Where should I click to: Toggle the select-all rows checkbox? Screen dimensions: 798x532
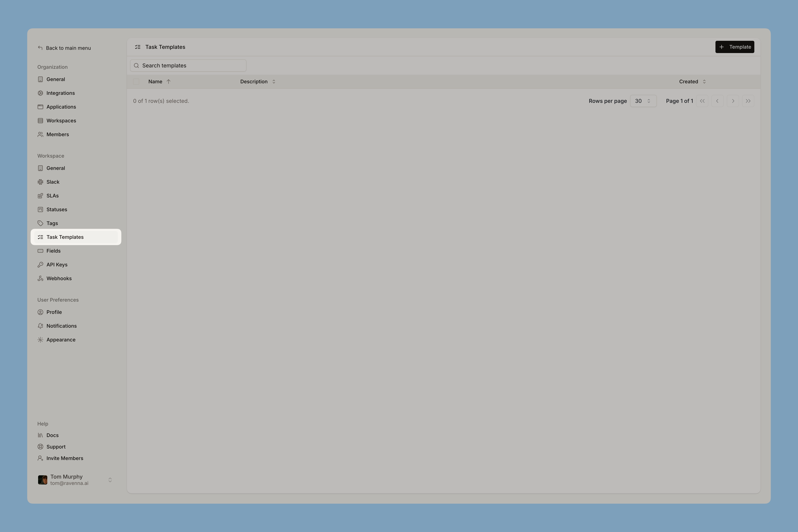pyautogui.click(x=136, y=81)
